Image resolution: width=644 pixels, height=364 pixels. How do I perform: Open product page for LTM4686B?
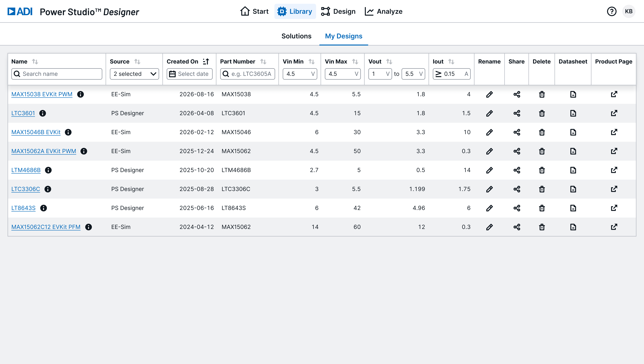click(x=614, y=170)
